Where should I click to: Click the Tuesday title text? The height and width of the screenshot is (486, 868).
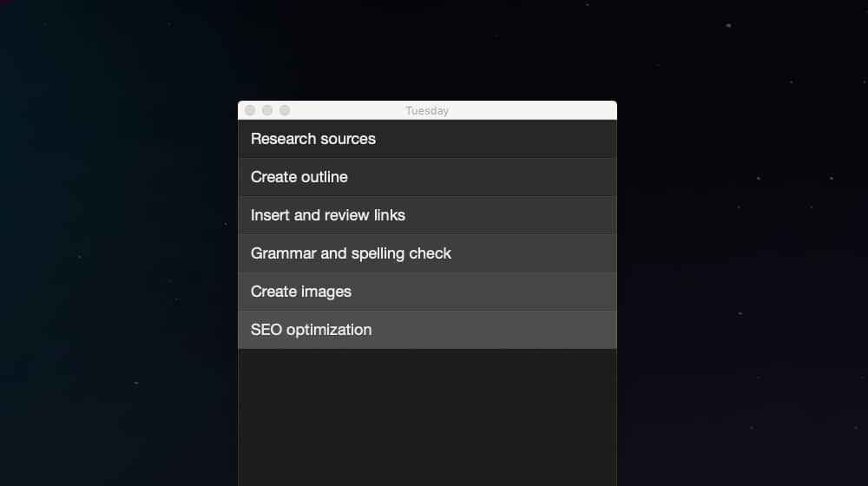(427, 111)
